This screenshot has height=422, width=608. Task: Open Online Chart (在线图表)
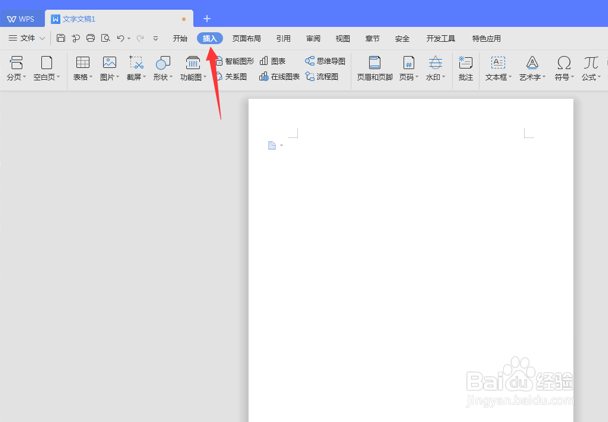tap(279, 77)
